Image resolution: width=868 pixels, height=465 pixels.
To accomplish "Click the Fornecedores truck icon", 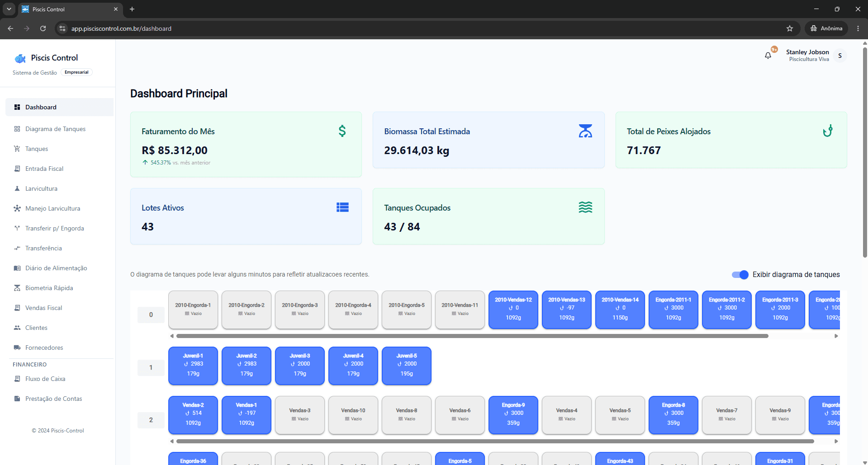I will (x=17, y=348).
